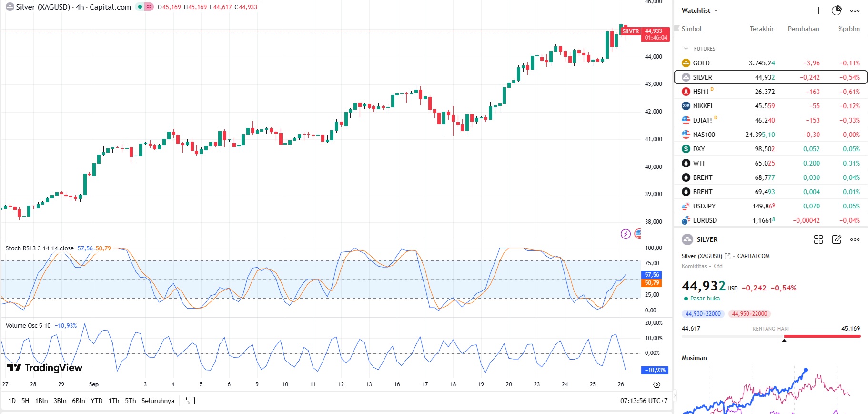Click the chart settings gear icon
Viewport: 868px width, 414px height.
pos(656,384)
